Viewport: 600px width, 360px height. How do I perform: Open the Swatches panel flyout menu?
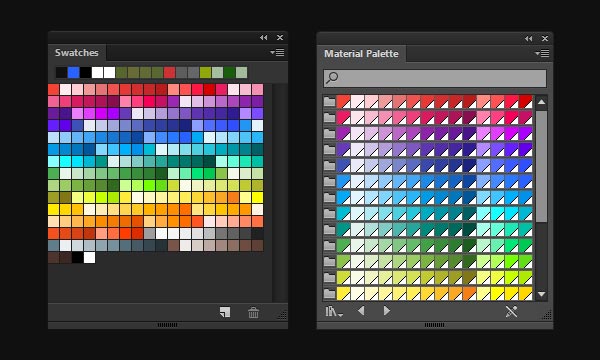[x=277, y=52]
